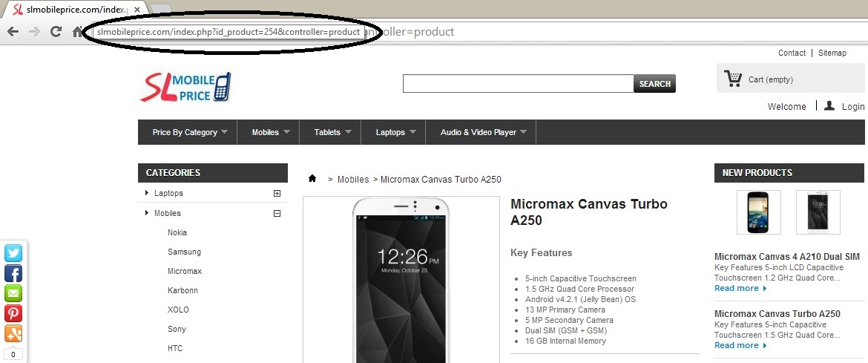Click the 'Key Features' heading

click(541, 252)
